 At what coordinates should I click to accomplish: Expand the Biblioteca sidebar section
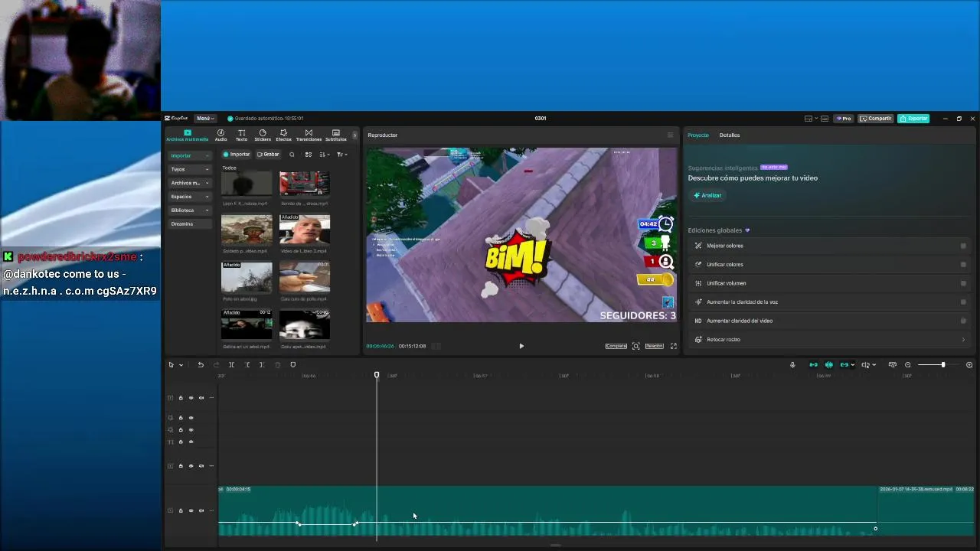[x=190, y=210]
